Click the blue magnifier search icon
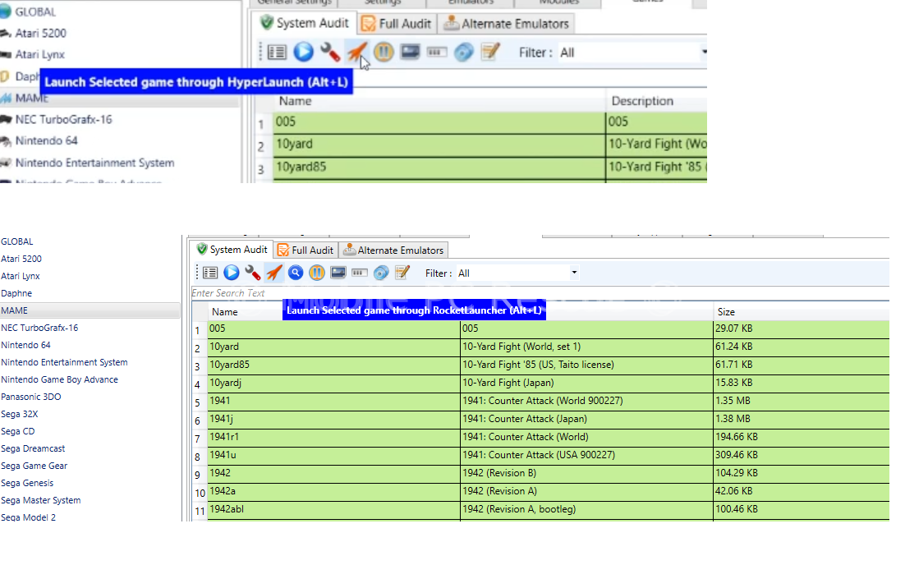 click(x=296, y=273)
